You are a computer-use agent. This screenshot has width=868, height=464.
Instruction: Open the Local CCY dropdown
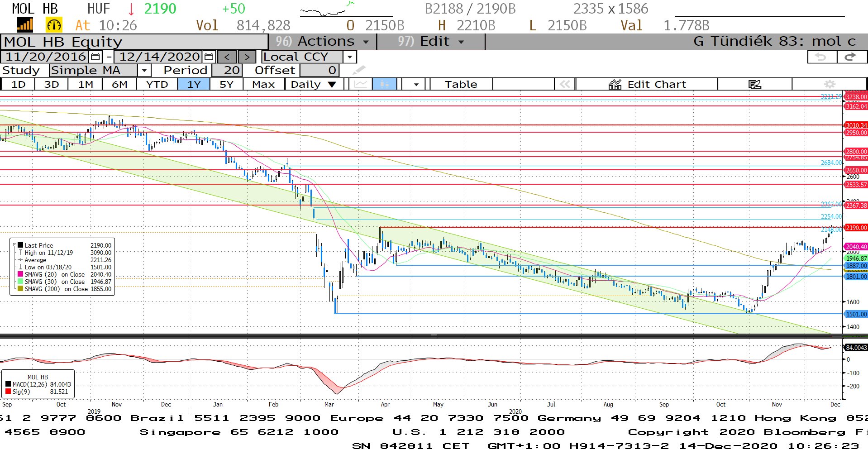[x=349, y=57]
